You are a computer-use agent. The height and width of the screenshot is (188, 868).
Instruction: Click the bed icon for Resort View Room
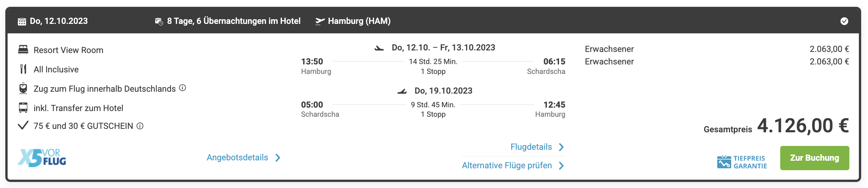click(x=23, y=50)
